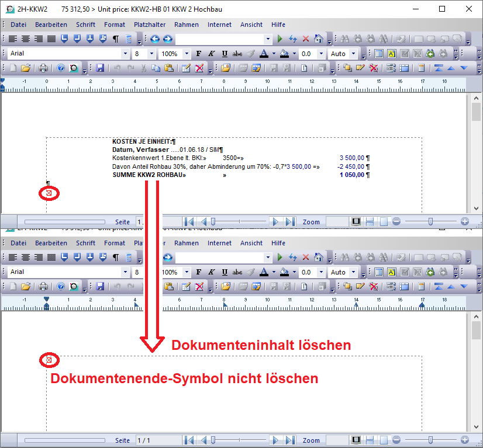Click the print icon in upper window
Viewport: 483px width, 448px height.
43,68
